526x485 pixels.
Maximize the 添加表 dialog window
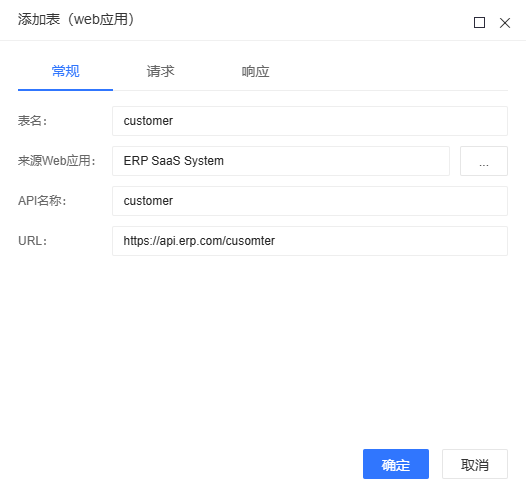(x=479, y=23)
